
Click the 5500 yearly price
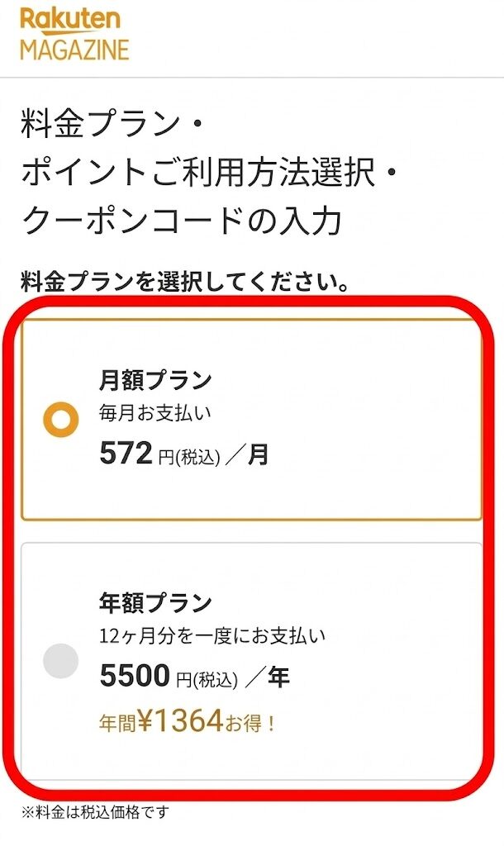point(135,677)
